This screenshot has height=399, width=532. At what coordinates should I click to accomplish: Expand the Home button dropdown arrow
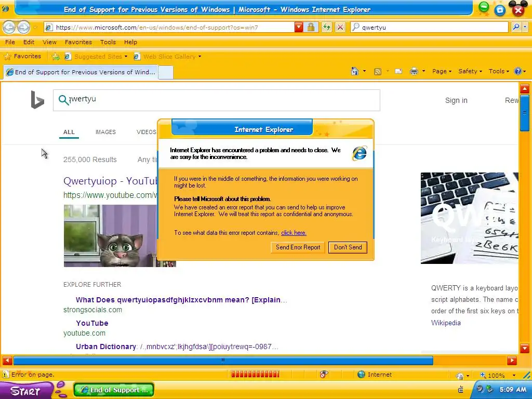click(x=364, y=71)
